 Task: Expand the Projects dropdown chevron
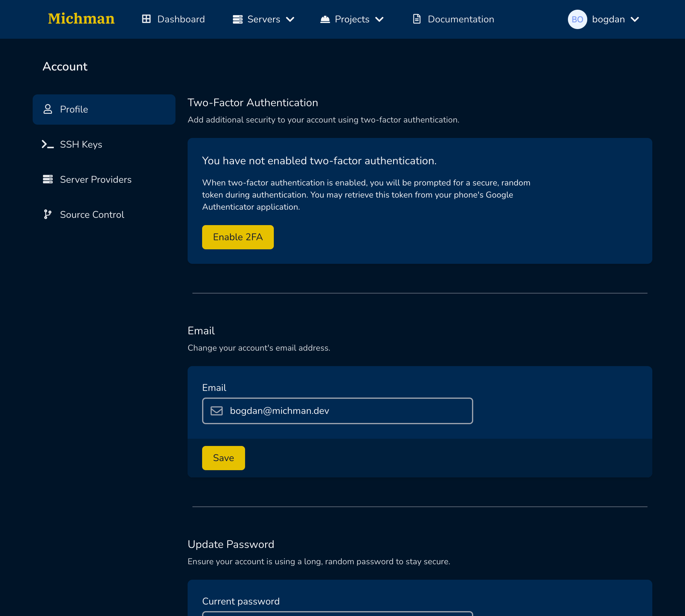[x=379, y=19]
